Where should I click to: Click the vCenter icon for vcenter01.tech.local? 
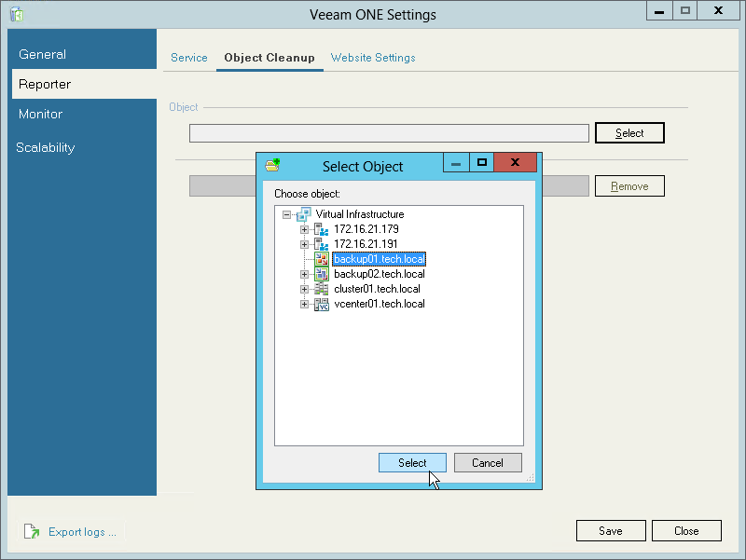point(321,305)
